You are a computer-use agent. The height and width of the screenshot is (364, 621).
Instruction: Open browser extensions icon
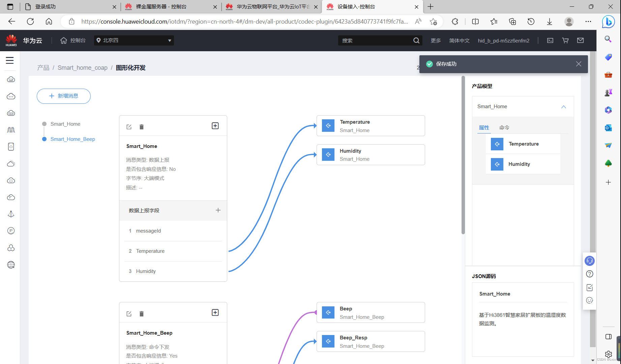455,22
